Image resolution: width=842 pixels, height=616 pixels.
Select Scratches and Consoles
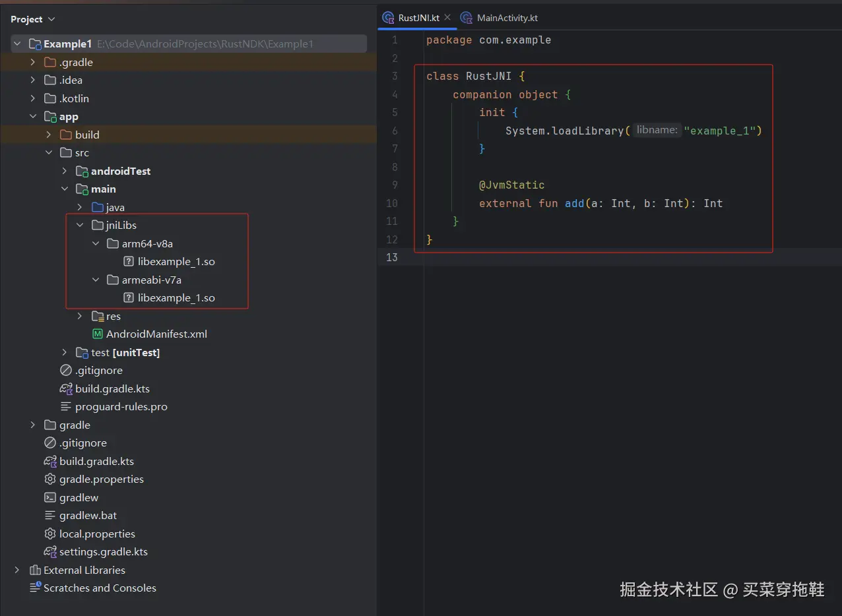(100, 588)
